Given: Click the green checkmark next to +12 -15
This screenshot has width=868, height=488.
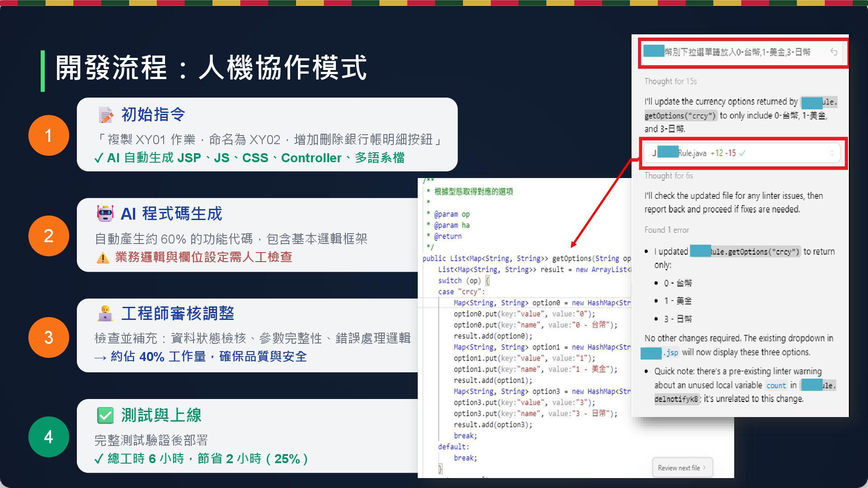Looking at the screenshot, I should pos(742,153).
